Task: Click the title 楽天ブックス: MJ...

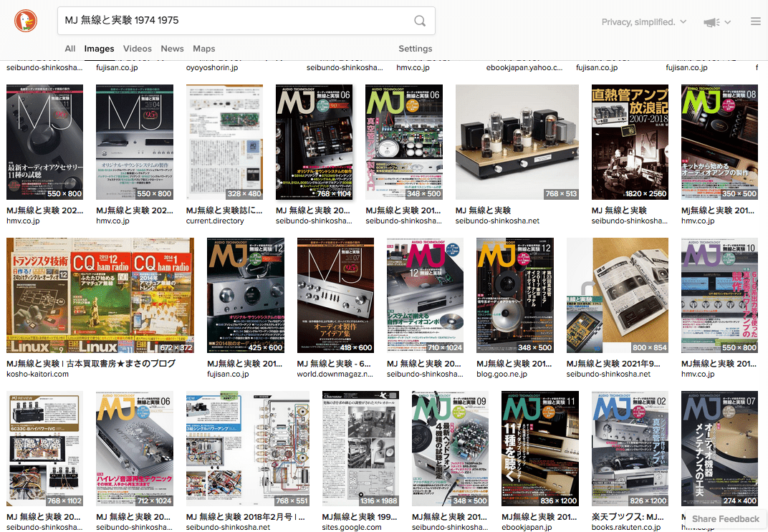Action: [628, 516]
